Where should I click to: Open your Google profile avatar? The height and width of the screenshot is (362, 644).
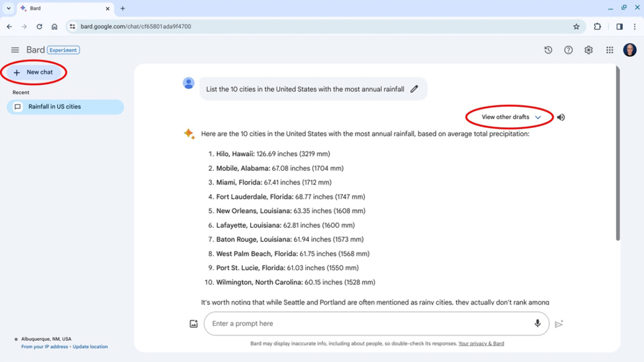(629, 50)
